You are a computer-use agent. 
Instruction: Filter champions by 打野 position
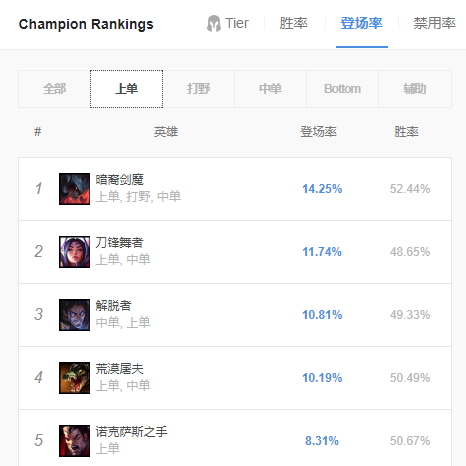point(198,89)
